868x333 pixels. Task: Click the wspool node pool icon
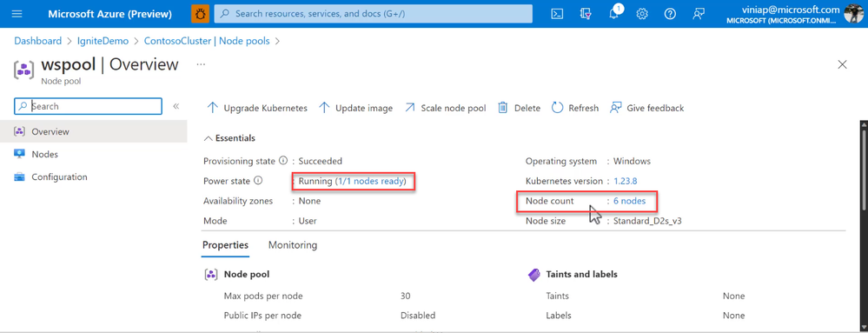[x=23, y=70]
